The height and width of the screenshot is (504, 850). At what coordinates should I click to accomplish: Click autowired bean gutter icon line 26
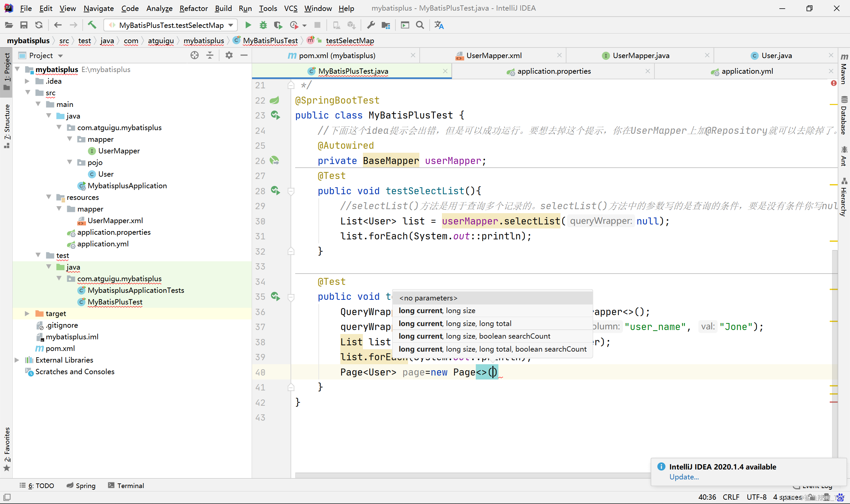tap(274, 160)
